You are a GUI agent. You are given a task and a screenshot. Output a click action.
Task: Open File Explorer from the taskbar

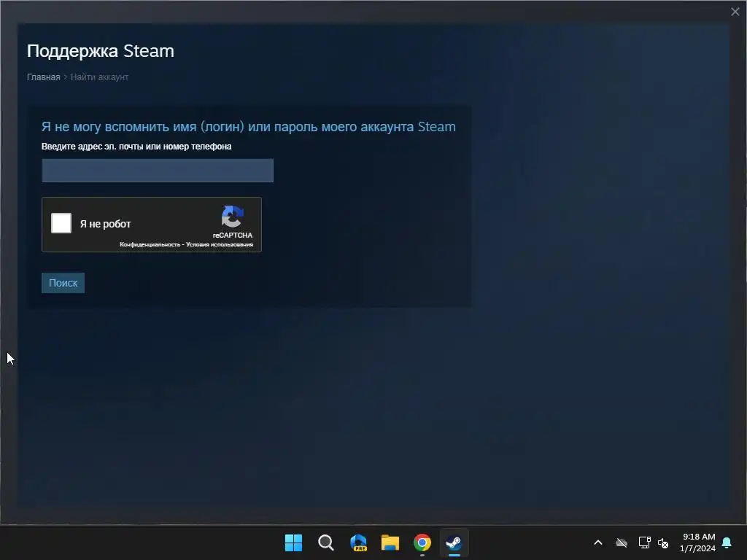tap(390, 542)
